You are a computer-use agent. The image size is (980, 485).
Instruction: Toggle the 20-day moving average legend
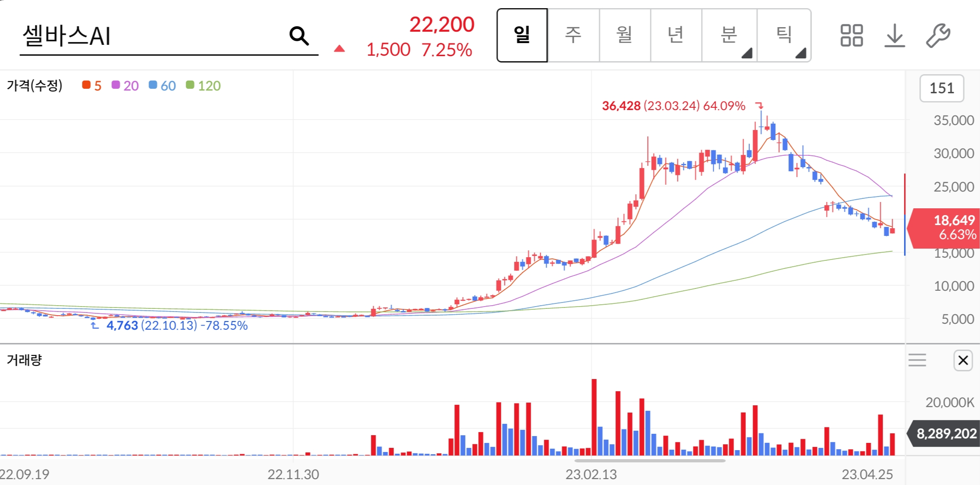coord(125,86)
